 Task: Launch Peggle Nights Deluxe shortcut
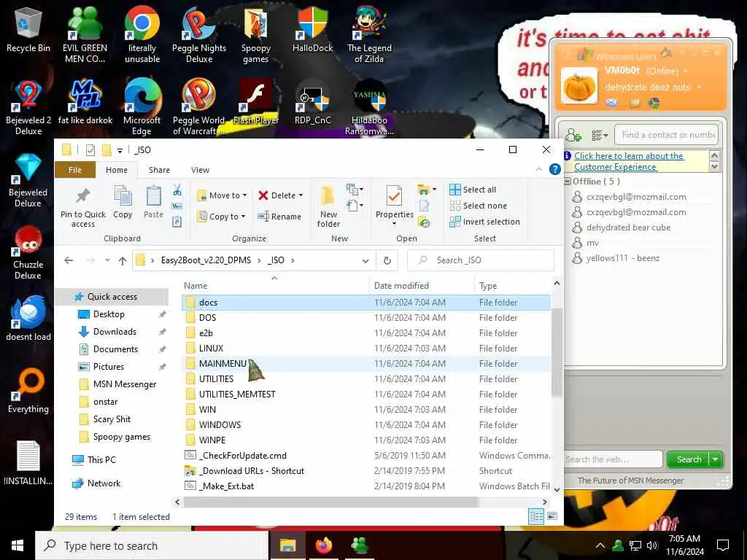pyautogui.click(x=199, y=35)
